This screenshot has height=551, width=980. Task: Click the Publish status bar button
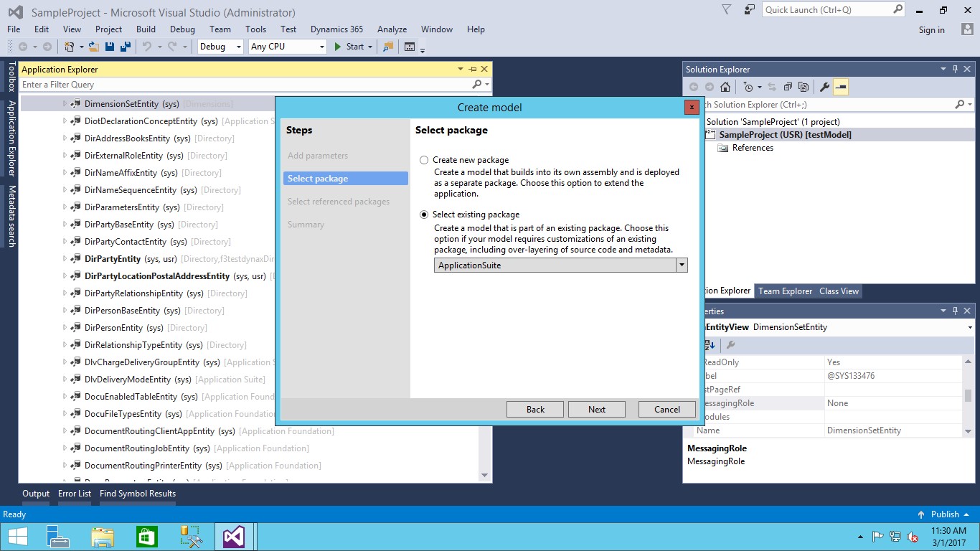pos(944,514)
